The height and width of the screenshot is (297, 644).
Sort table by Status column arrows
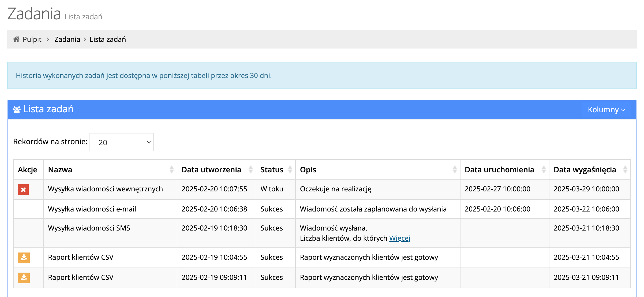[290, 169]
